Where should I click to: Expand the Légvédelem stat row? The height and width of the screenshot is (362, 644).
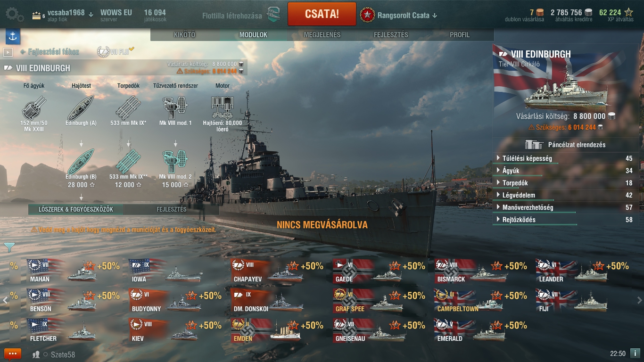[x=564, y=195]
